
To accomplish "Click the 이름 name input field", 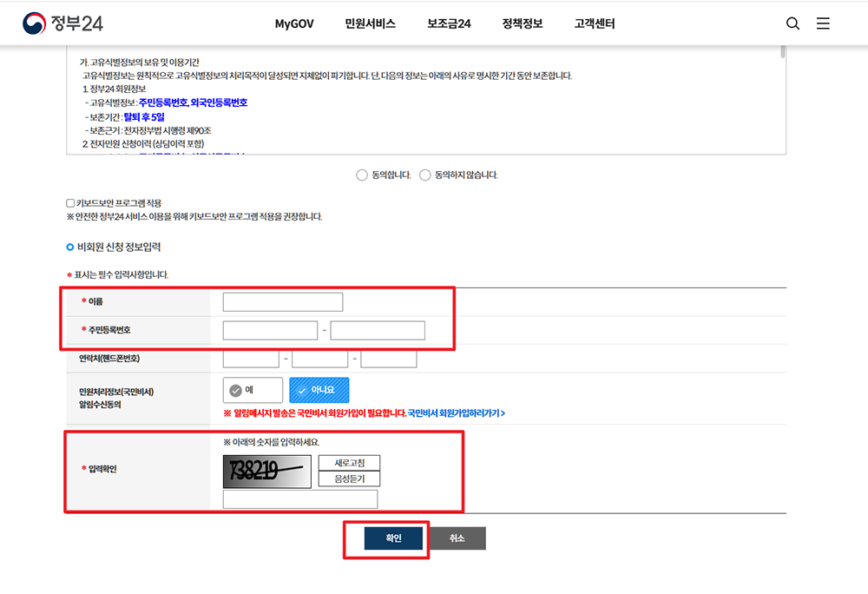I will tap(284, 301).
